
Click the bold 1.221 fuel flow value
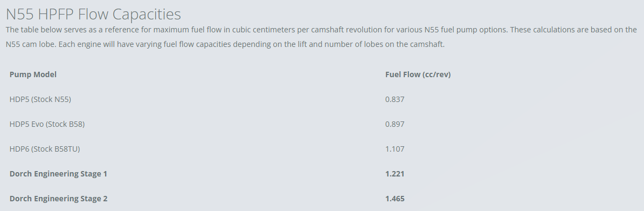[394, 174]
